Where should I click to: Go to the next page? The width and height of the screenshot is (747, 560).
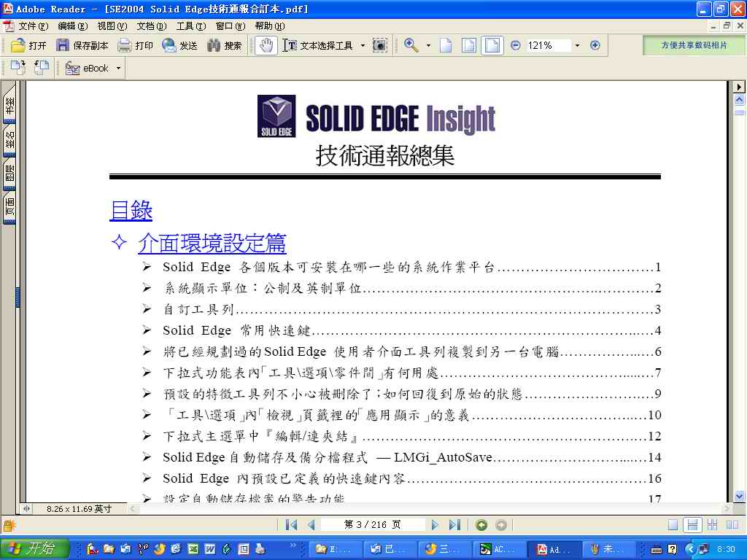[x=435, y=525]
